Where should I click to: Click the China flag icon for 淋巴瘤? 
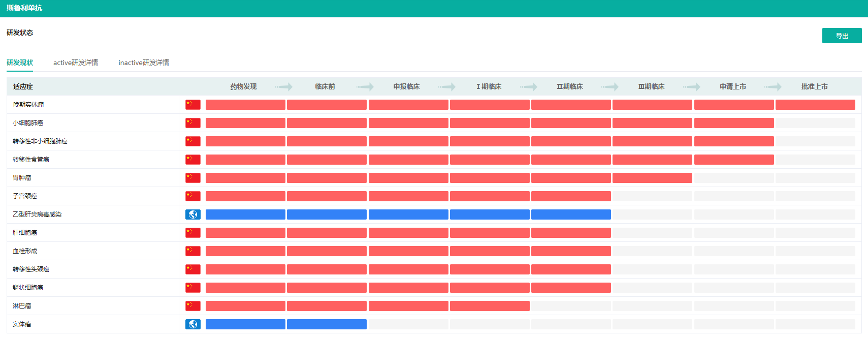tap(192, 306)
